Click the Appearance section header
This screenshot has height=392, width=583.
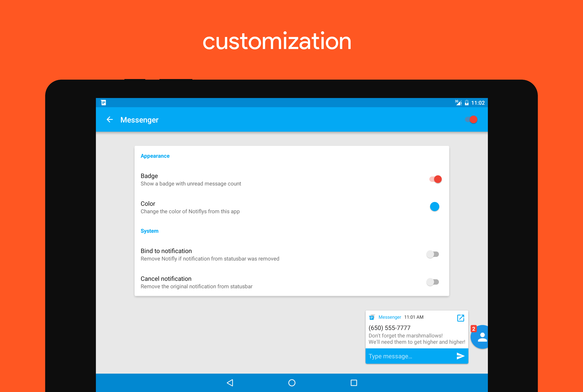coord(155,156)
